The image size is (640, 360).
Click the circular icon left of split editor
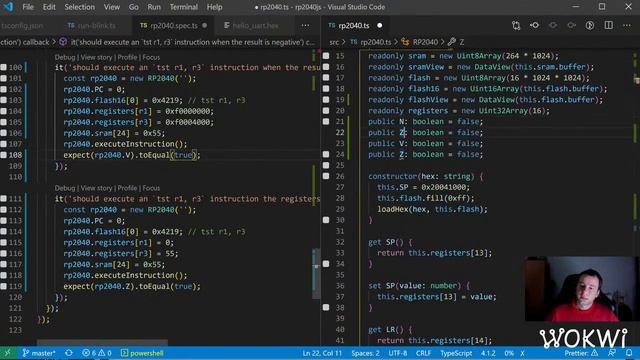point(590,25)
